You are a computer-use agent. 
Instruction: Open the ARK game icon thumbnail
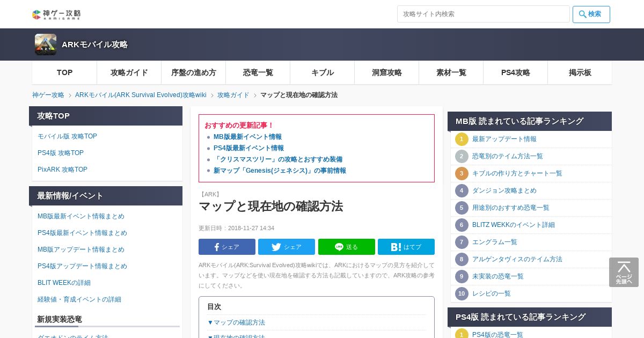46,45
